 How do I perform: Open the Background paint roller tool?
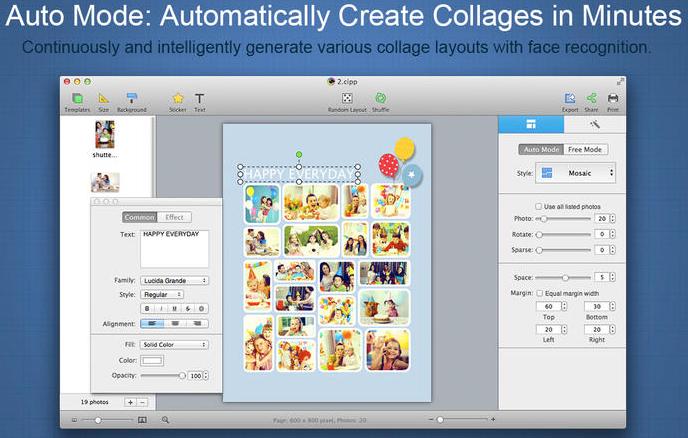pyautogui.click(x=131, y=98)
